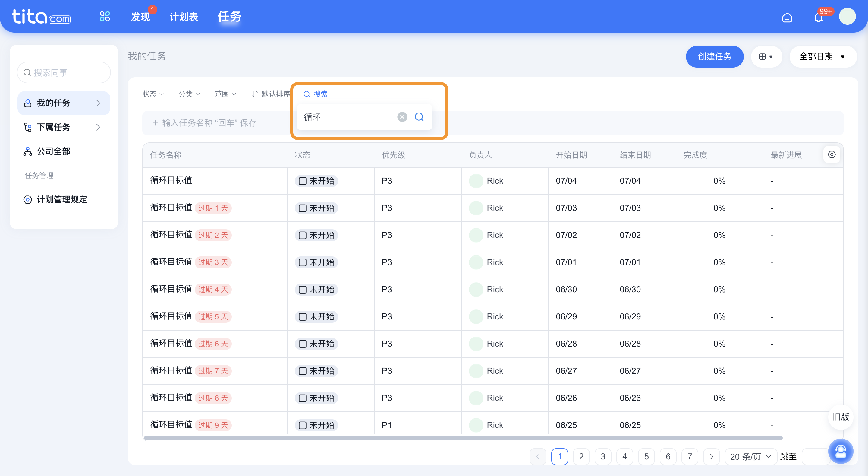Go to previous page arrow
The width and height of the screenshot is (868, 476).
(538, 456)
